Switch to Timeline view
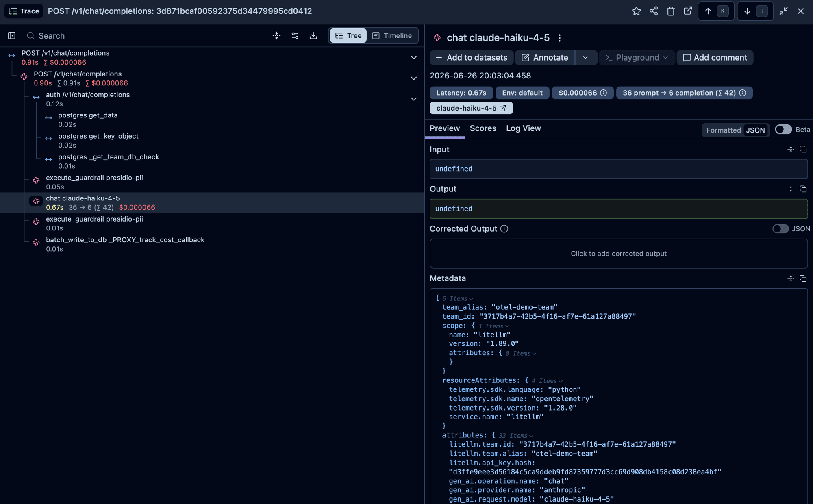 pos(392,36)
